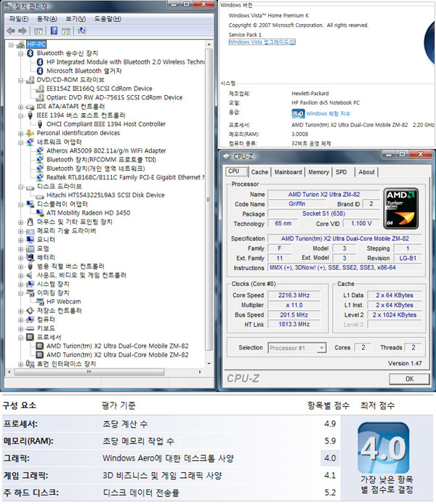
Task: Click the processor category icon
Action: [x=31, y=337]
